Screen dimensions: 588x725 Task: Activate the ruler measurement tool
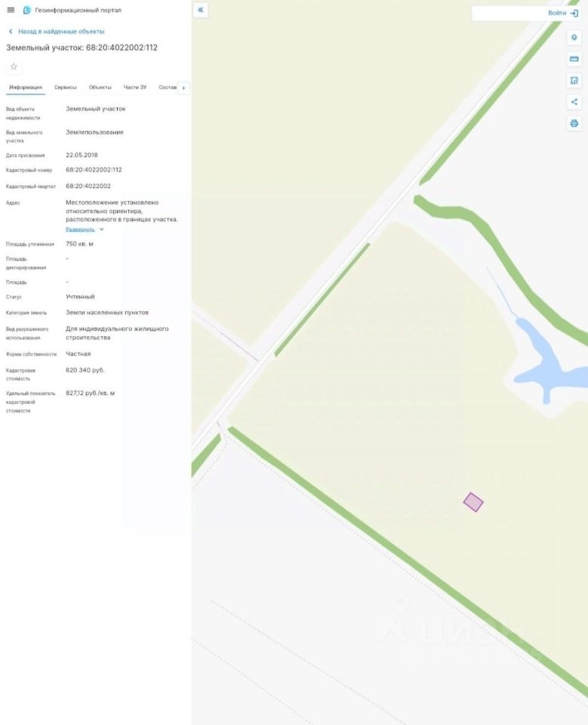point(574,59)
